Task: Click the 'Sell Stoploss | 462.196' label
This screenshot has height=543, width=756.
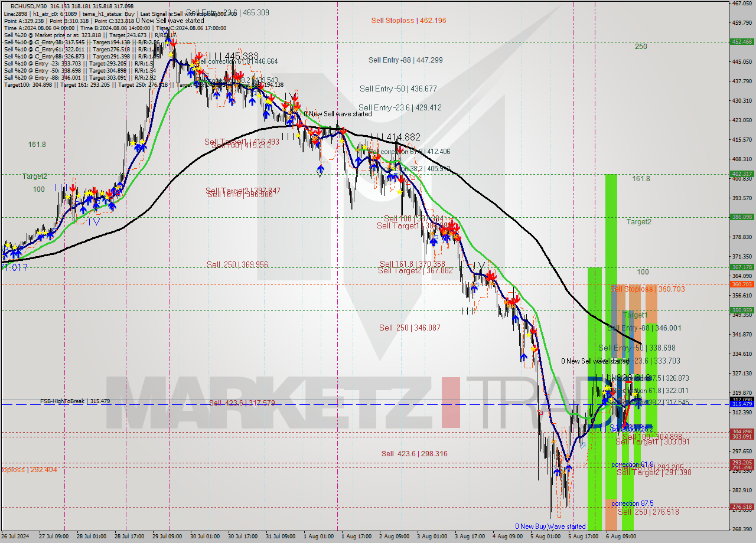Action: click(409, 21)
